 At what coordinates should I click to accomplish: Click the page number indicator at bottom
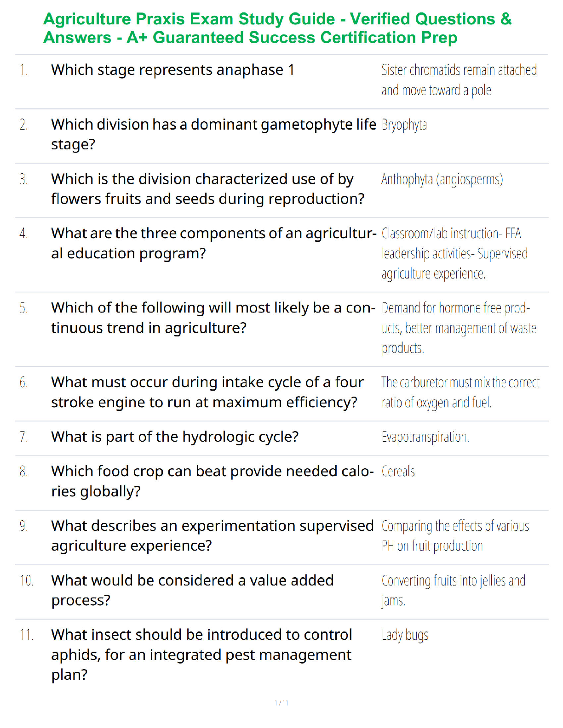[x=281, y=703]
